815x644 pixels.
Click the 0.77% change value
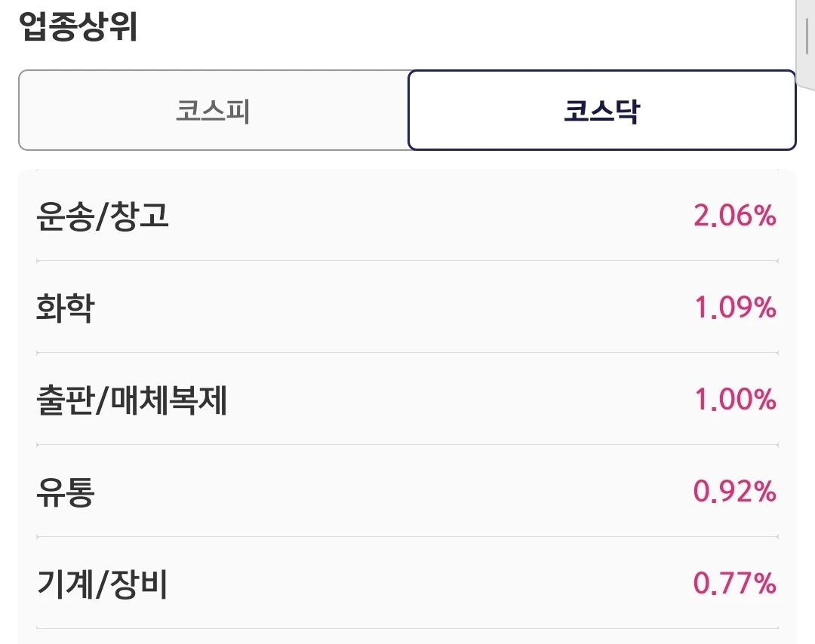[735, 583]
